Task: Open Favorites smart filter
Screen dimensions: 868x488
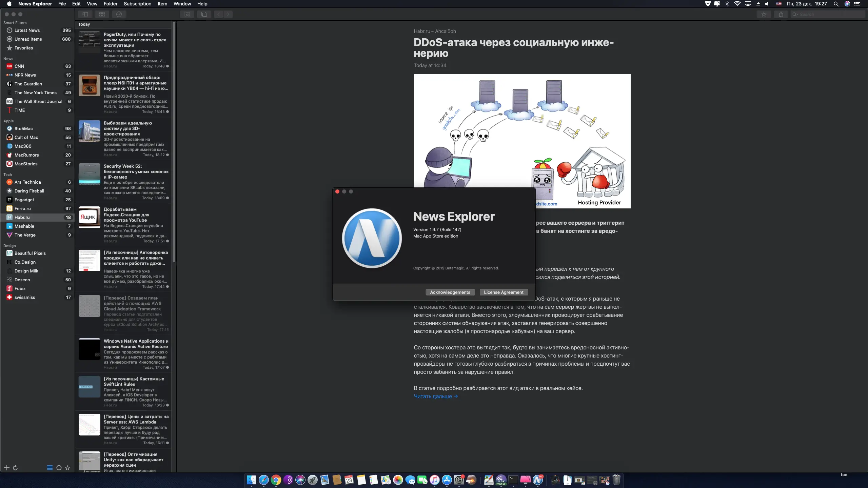Action: point(37,48)
